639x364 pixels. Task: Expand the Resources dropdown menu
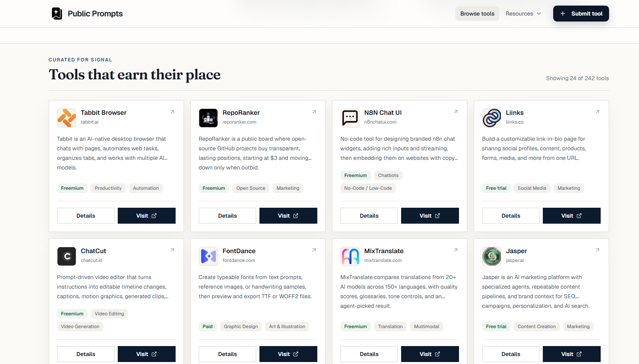pyautogui.click(x=523, y=14)
